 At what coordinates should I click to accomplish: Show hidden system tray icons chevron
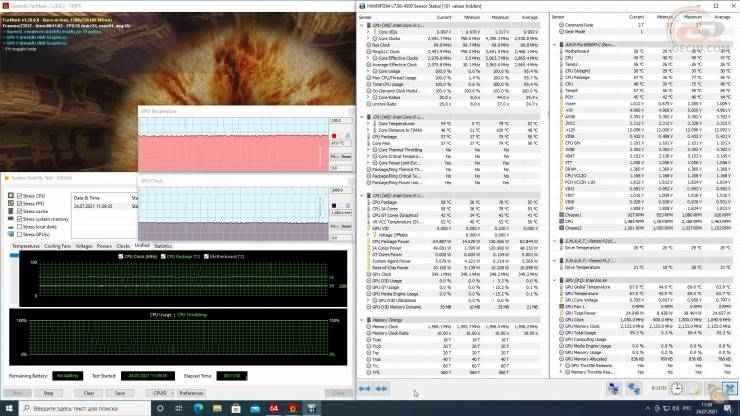pyautogui.click(x=648, y=408)
